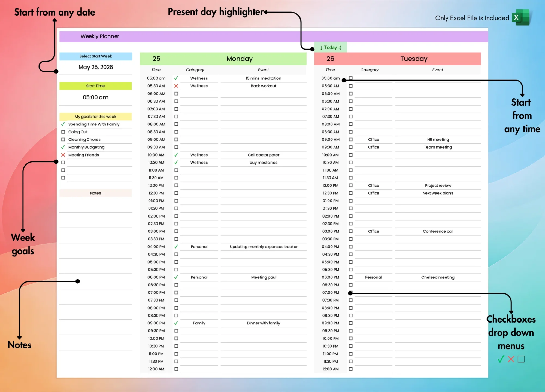Viewport: 545px width, 392px height.
Task: Click the first empty Notes line
Action: click(96, 205)
